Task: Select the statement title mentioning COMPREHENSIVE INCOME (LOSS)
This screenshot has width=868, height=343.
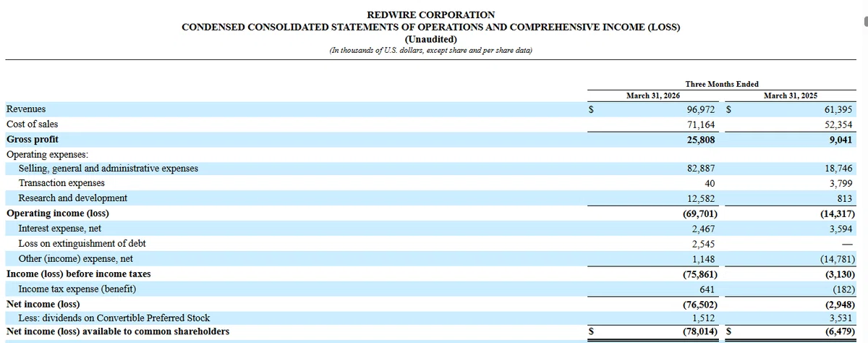Action: coord(431,27)
